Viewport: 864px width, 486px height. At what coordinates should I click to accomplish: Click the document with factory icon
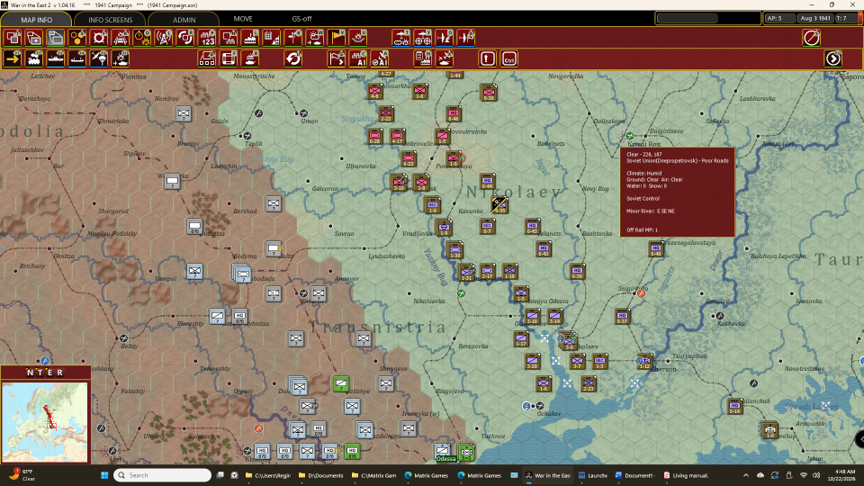tap(423, 58)
